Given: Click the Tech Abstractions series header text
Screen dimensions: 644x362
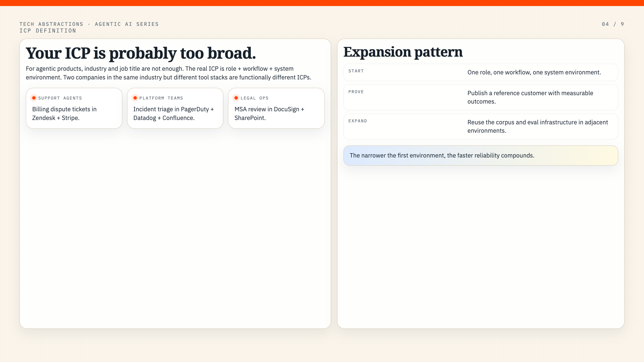Looking at the screenshot, I should coord(89,24).
